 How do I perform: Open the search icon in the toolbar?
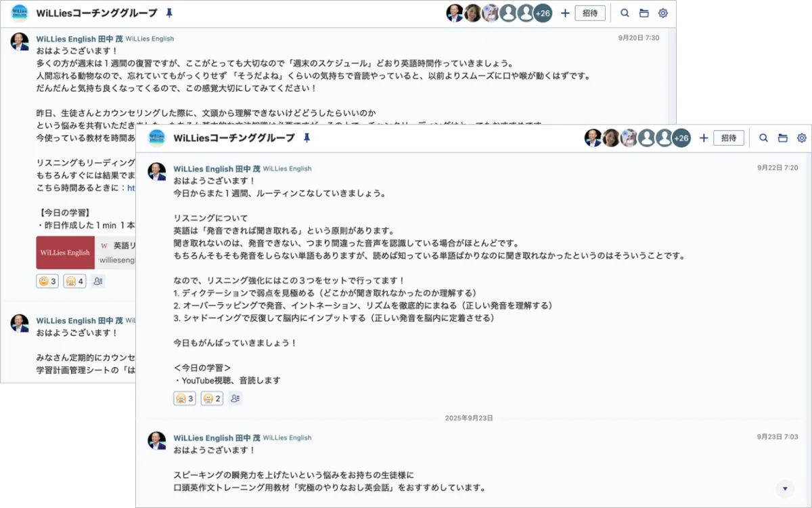tap(763, 138)
